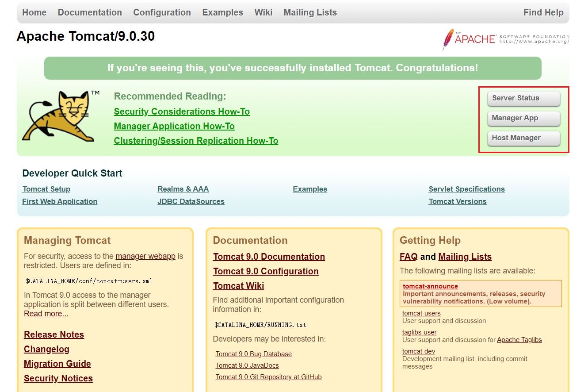Screen dimensions: 588x392
Task: Click the manager webapp link
Action: click(x=145, y=256)
